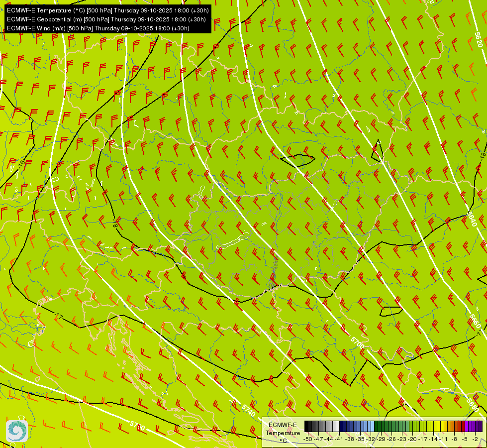Viewport: 487px width, 448px height.
Task: Select the -2 tick label in the legend
Action: coord(475,440)
